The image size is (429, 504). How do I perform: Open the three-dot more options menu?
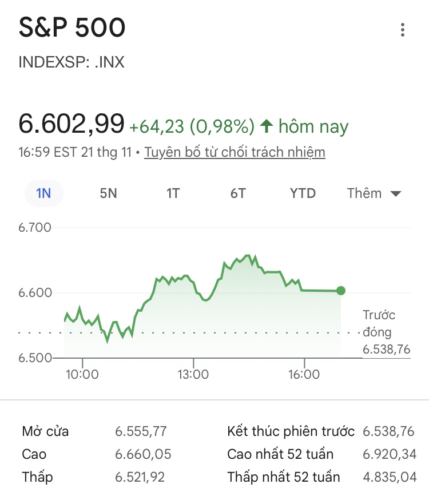click(403, 30)
